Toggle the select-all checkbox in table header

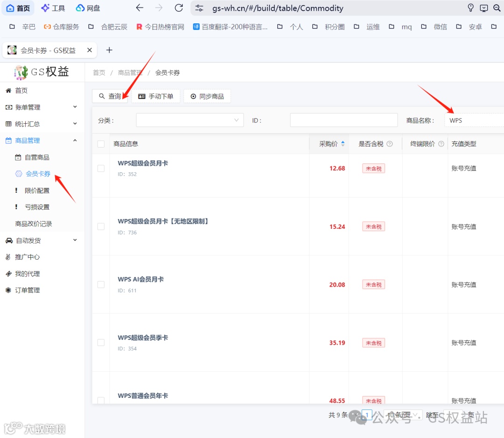click(x=101, y=144)
